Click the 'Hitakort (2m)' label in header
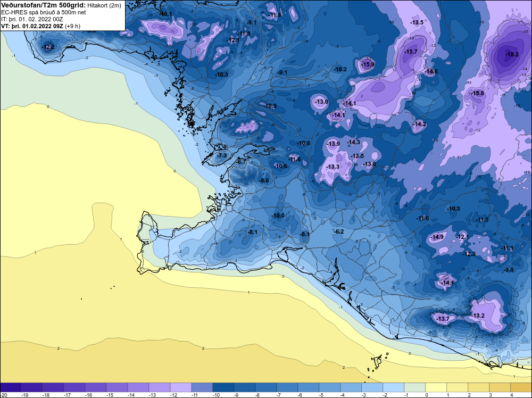 click(x=104, y=5)
